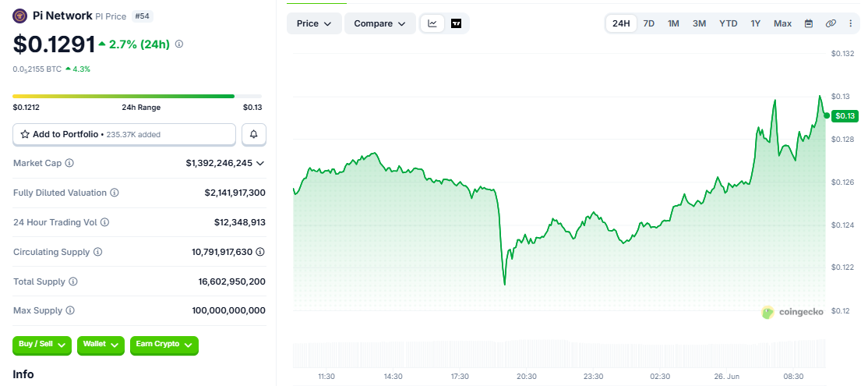Click the #54 rank badge
868x386 pixels.
(143, 16)
